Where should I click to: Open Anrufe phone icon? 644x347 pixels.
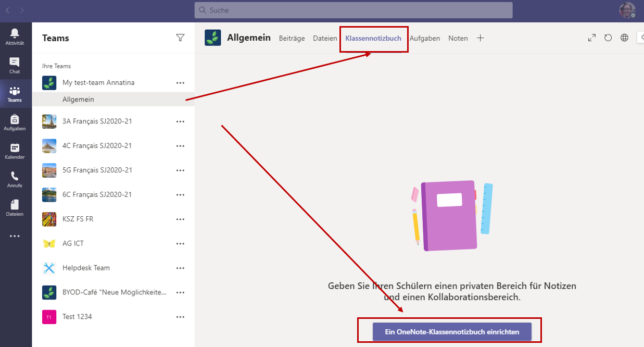tap(15, 180)
